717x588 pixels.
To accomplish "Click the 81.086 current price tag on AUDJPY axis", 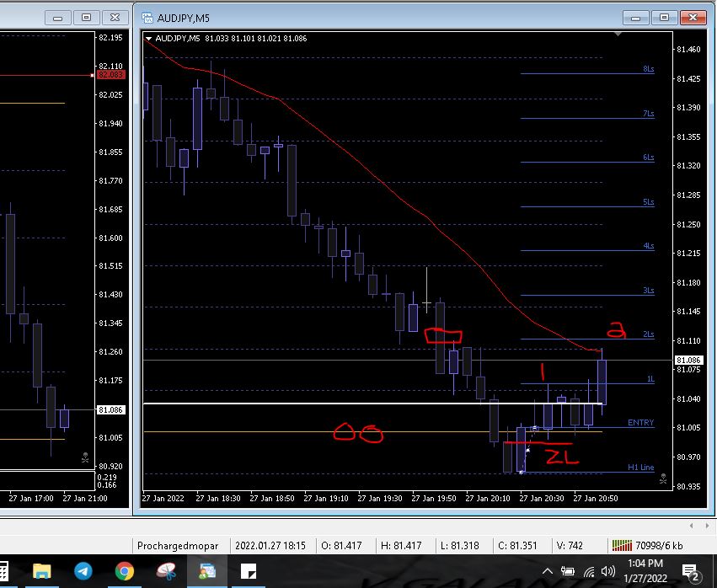I will 688,361.
